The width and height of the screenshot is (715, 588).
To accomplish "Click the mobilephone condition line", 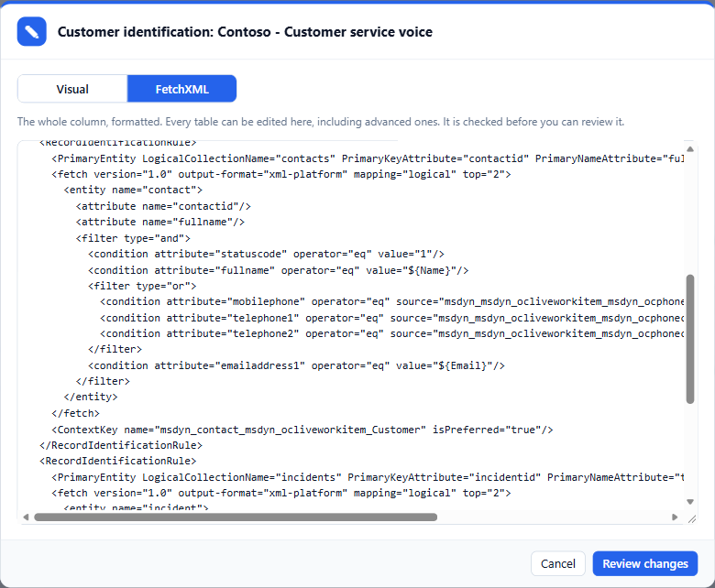I will (x=391, y=301).
